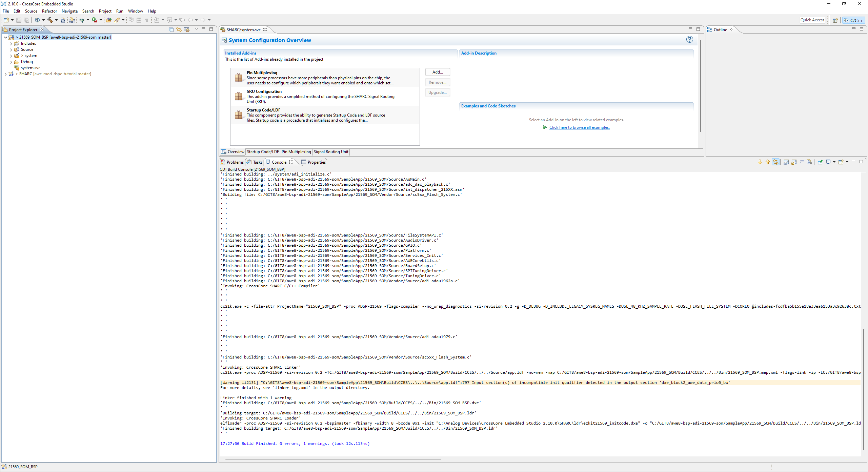Click the Open Perspective icon
868x472 pixels.
[835, 20]
